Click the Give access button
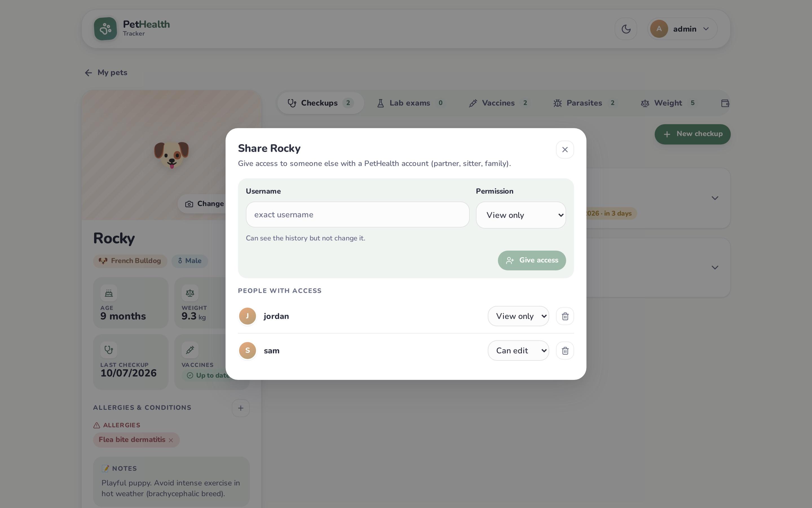 click(x=532, y=260)
